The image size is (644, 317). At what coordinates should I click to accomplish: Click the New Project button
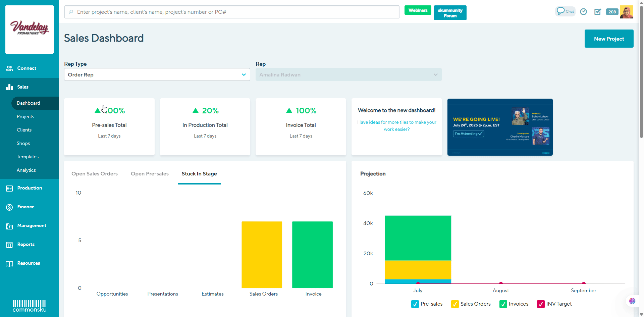(609, 39)
